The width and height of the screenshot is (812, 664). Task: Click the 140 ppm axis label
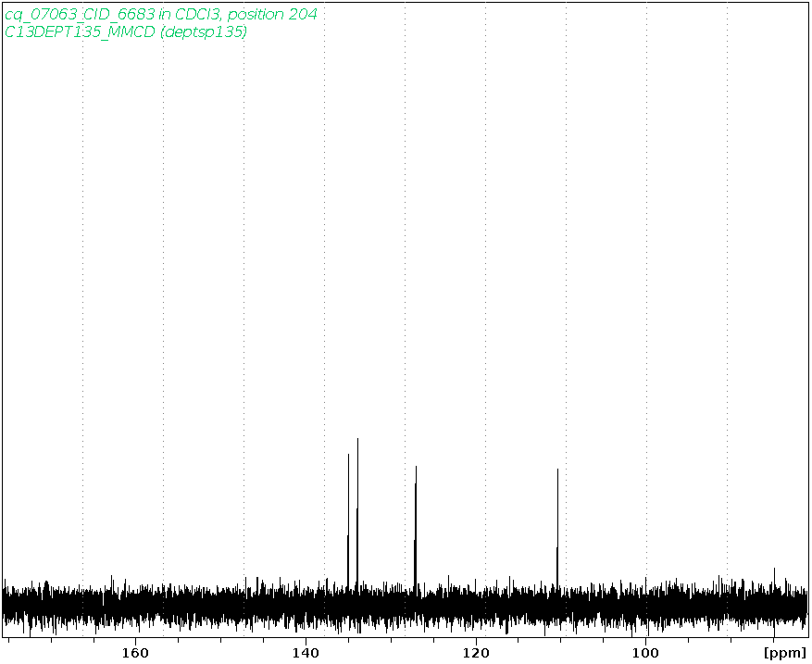click(x=306, y=653)
